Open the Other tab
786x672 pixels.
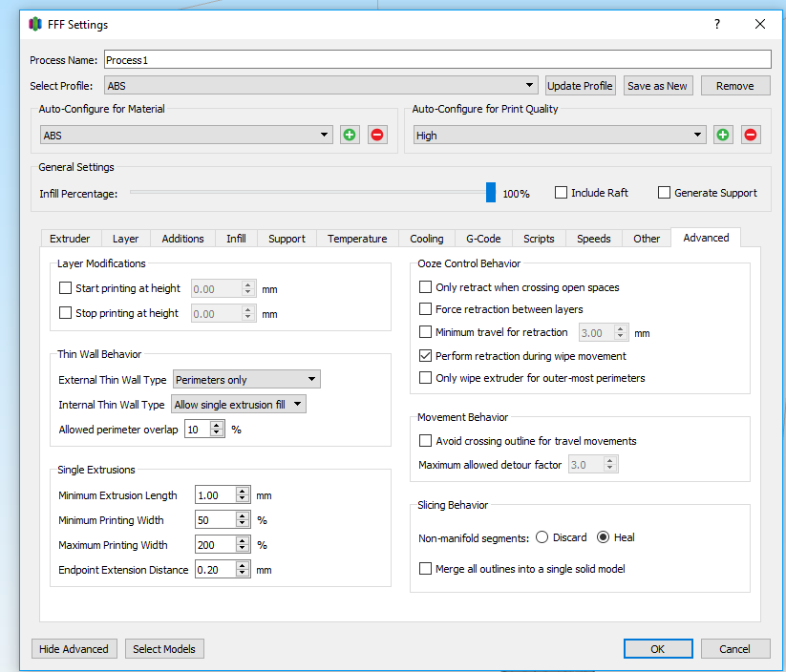(x=647, y=239)
